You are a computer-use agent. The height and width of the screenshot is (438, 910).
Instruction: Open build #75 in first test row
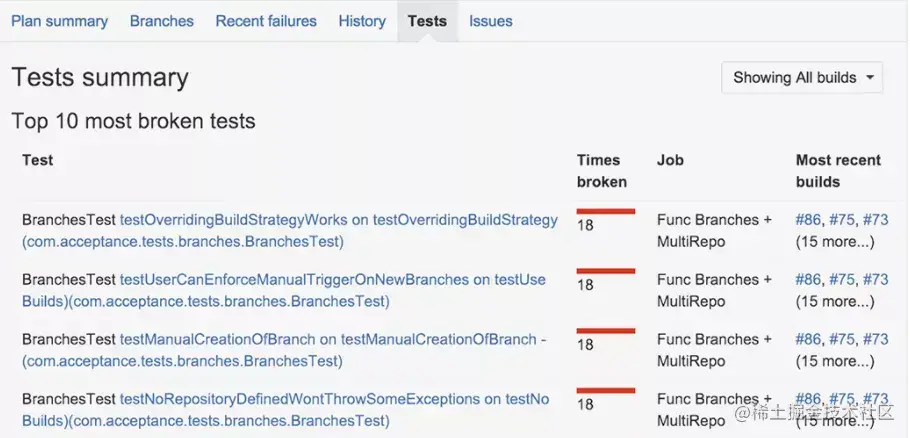tap(842, 220)
